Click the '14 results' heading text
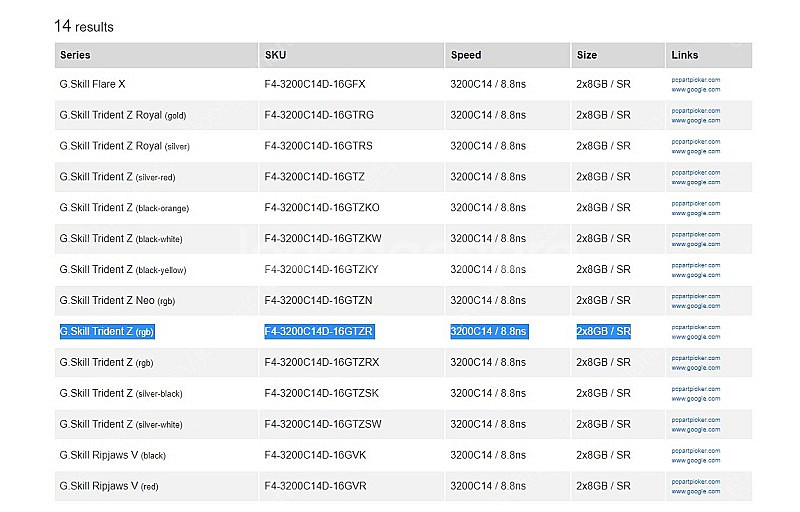Screen dimensions: 800x512 84,26
